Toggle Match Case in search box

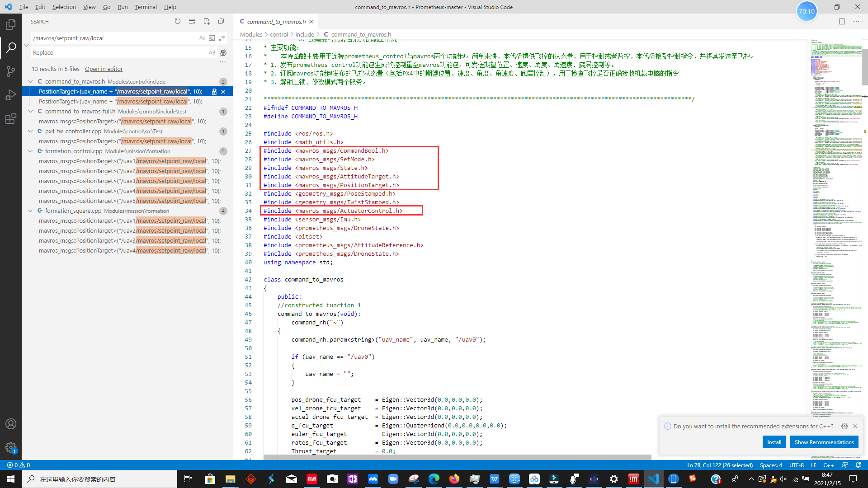click(x=202, y=38)
